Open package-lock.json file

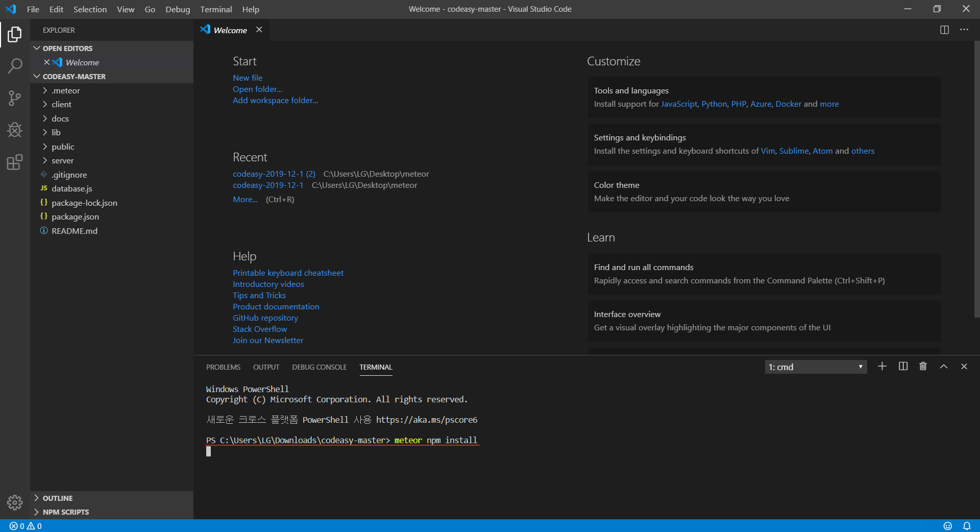(112, 203)
